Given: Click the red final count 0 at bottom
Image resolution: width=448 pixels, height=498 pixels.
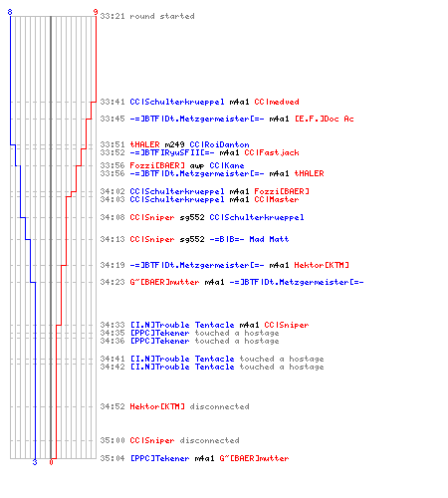Looking at the screenshot, I should click(51, 462).
